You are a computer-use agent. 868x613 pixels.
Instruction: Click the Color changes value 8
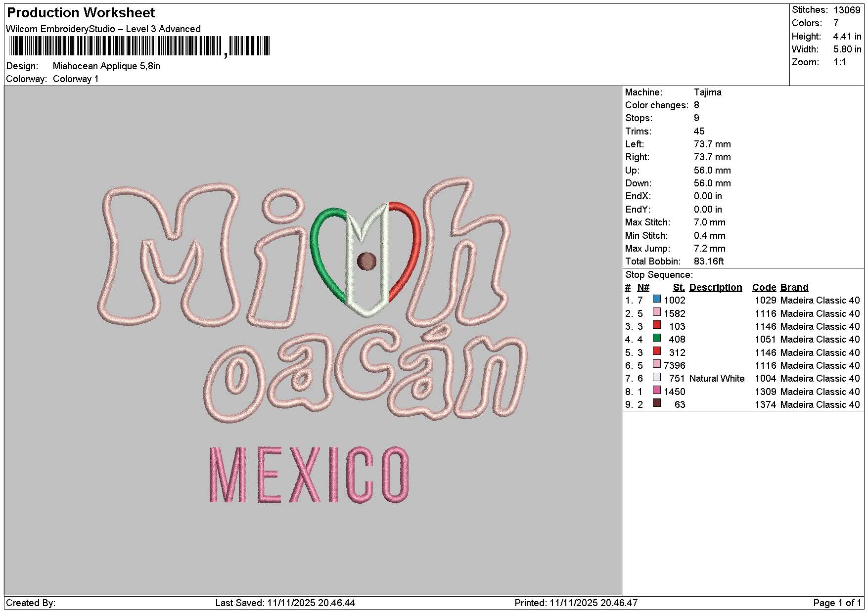[x=696, y=105]
